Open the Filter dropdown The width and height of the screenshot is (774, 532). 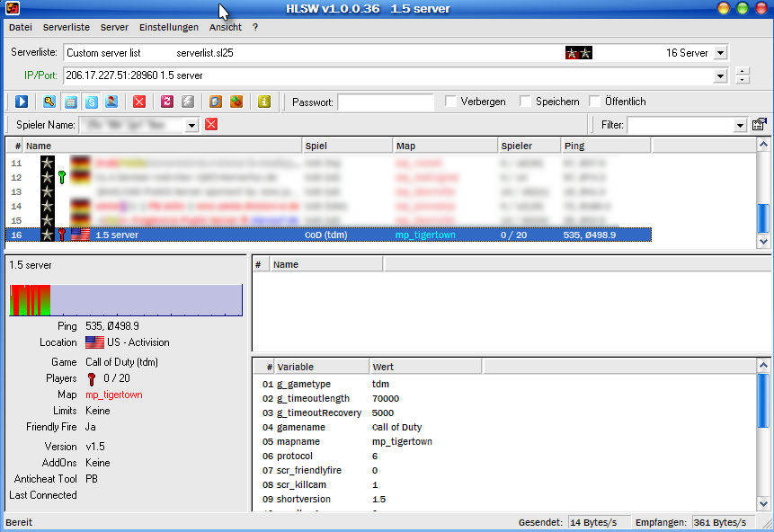tap(740, 125)
